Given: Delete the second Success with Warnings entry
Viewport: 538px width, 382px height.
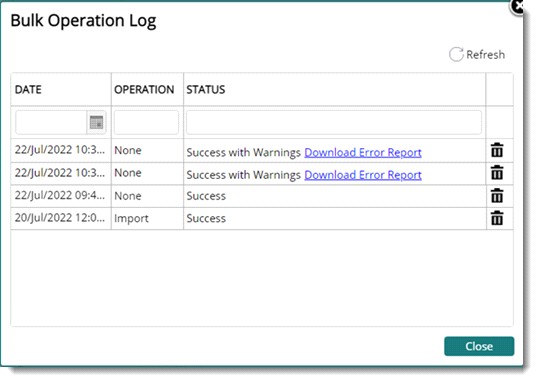Looking at the screenshot, I should (x=497, y=173).
